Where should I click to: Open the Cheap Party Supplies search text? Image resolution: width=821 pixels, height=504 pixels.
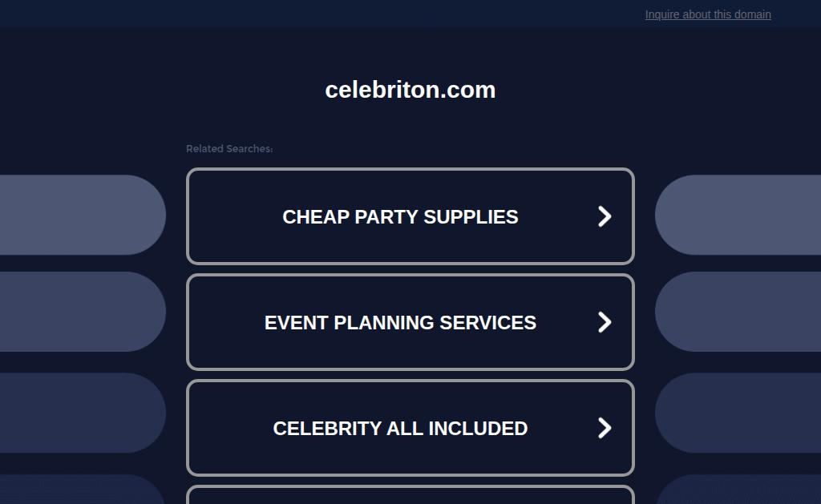pos(400,217)
